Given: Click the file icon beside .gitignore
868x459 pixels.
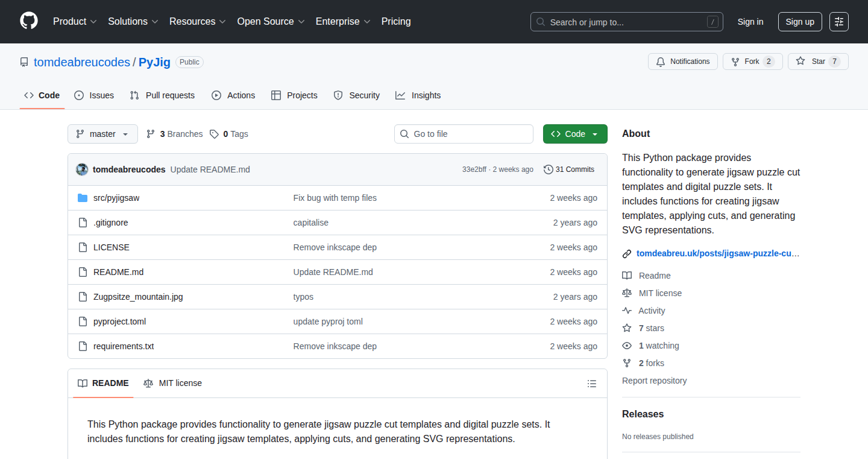Looking at the screenshot, I should click(x=83, y=223).
